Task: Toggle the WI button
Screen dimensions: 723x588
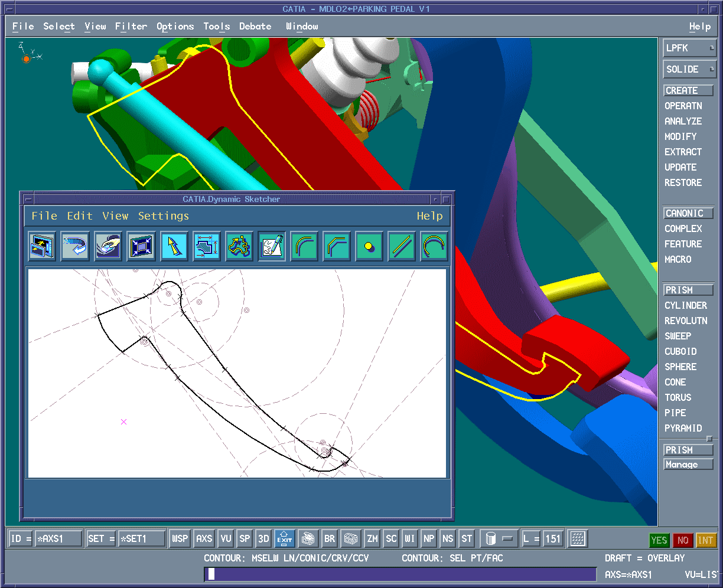Action: tap(410, 538)
